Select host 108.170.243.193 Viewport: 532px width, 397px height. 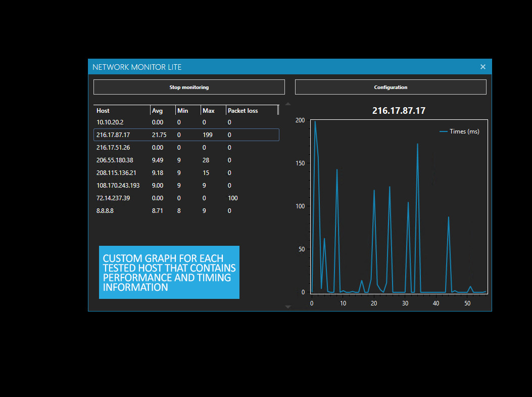121,185
